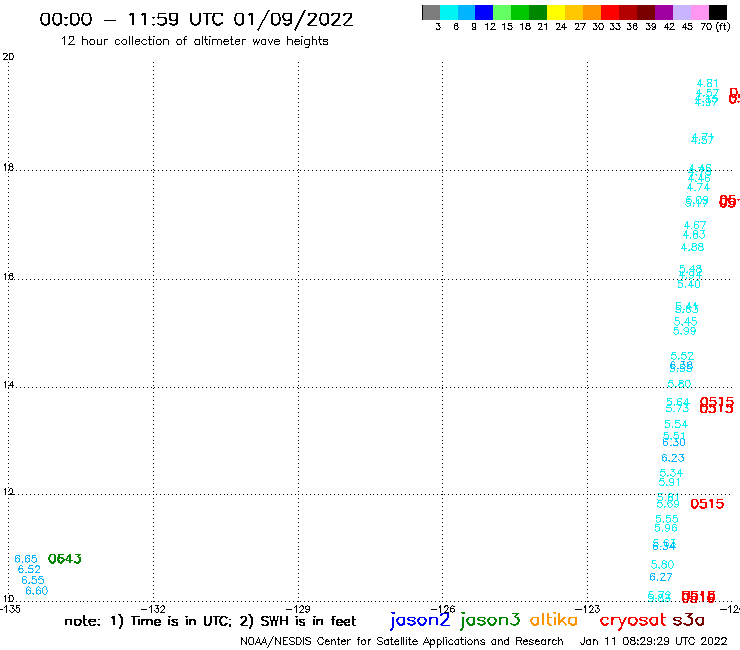Viewport: 740px width, 650px height.
Task: Click the green '0643' pass time label
Action: tap(65, 559)
